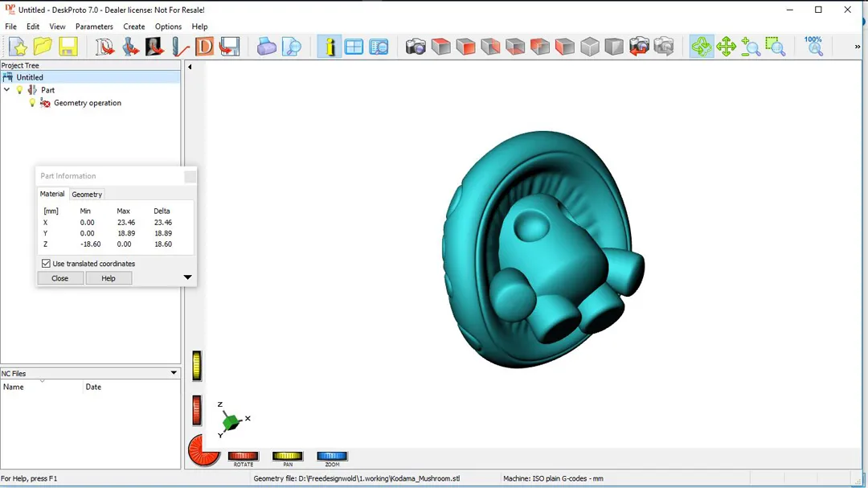Click the load vector file icon (outlined D with arrow)
The image size is (868, 488).
[x=104, y=47]
